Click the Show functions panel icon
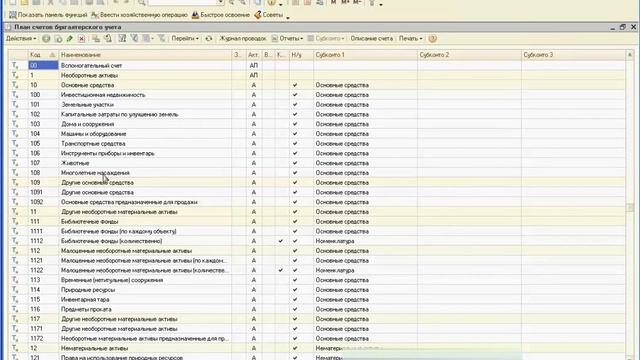The image size is (640, 360). pyautogui.click(x=13, y=15)
